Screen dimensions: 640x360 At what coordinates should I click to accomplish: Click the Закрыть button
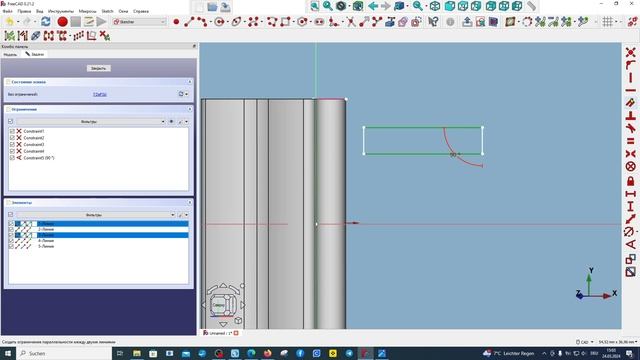tap(98, 68)
